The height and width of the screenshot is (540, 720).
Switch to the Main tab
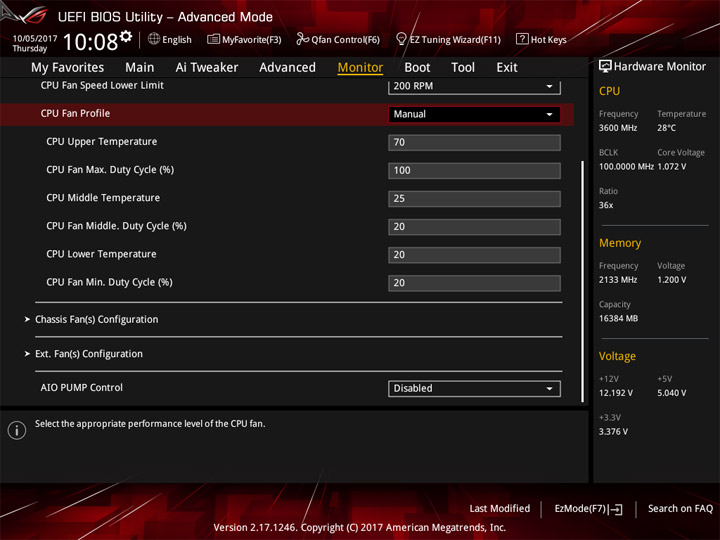click(x=140, y=68)
